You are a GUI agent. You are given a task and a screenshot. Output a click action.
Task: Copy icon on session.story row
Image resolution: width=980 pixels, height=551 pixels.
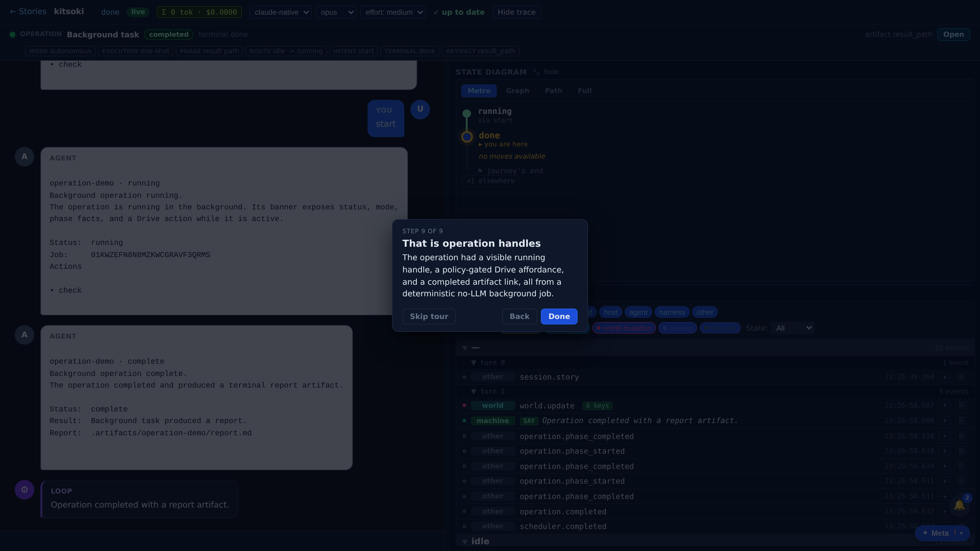[x=961, y=377]
